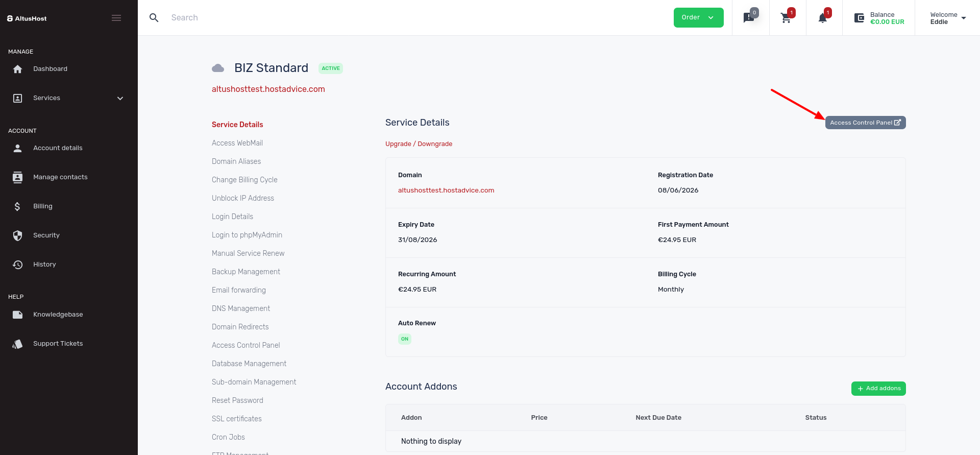
Task: Select Unblock IP Address option
Action: 243,198
